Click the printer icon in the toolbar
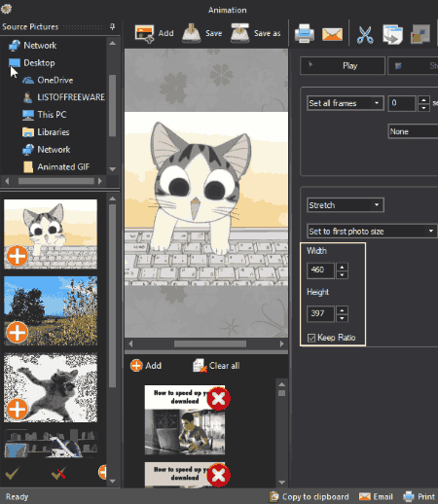 pos(304,33)
